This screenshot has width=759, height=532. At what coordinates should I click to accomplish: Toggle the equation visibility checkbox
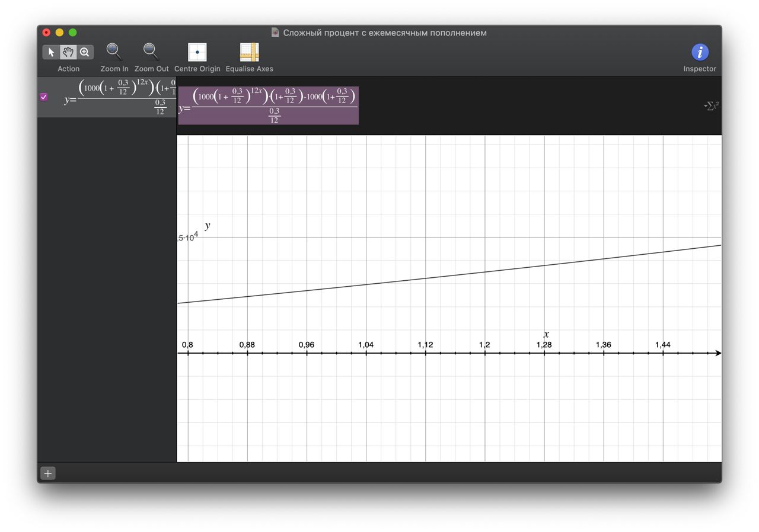[x=44, y=97]
